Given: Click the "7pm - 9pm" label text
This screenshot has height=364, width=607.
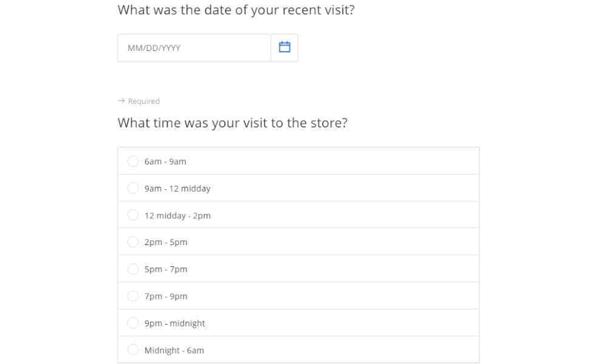Looking at the screenshot, I should click(166, 296).
